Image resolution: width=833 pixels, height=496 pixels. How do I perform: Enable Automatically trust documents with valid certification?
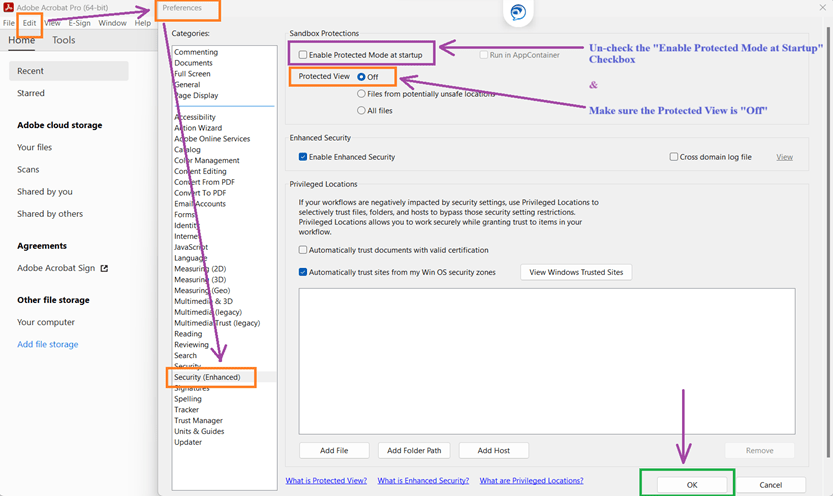coord(303,250)
